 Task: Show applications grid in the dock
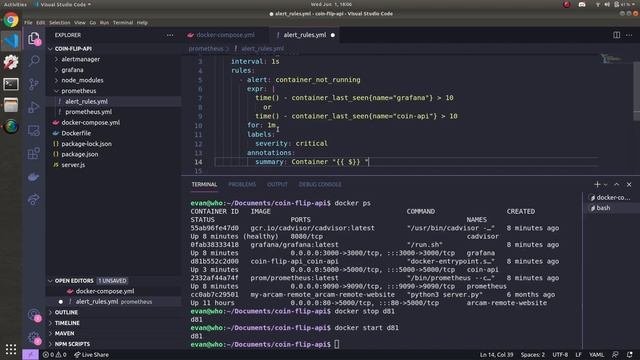click(x=11, y=349)
